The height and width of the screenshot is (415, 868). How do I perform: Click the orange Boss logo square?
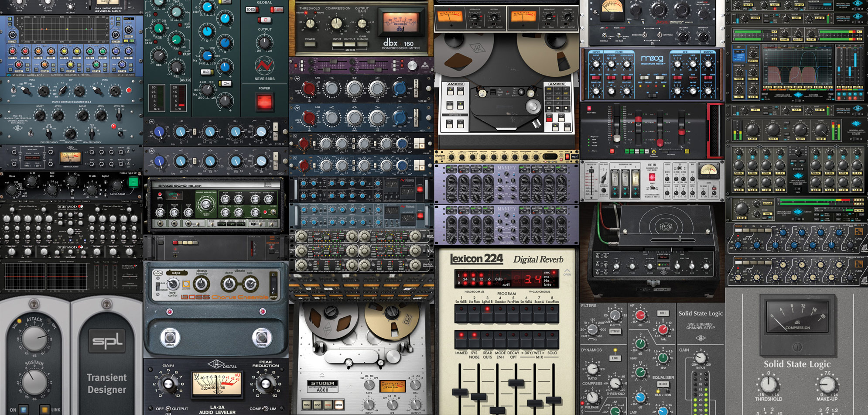pos(186,284)
